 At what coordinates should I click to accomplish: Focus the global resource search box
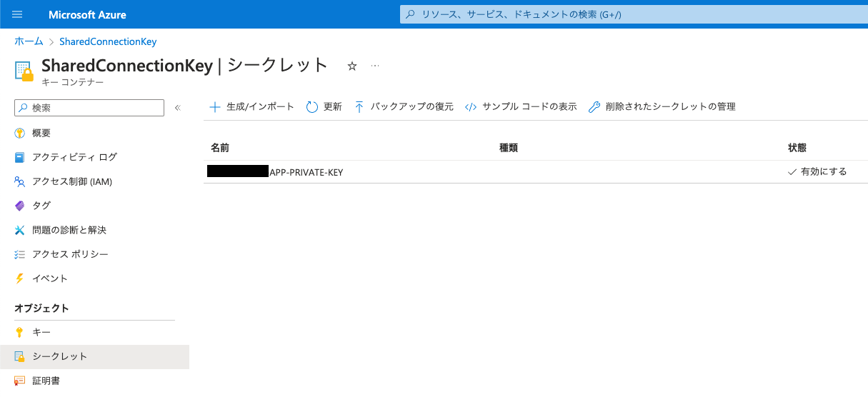coord(633,14)
